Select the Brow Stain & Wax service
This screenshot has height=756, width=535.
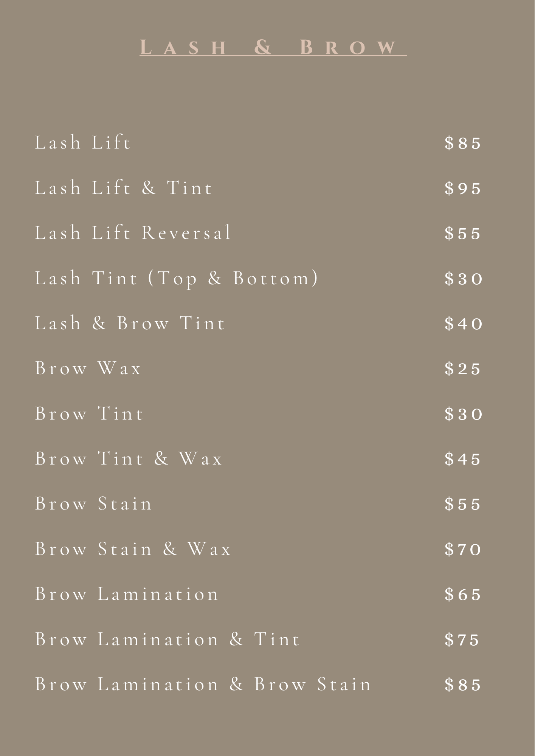(133, 549)
